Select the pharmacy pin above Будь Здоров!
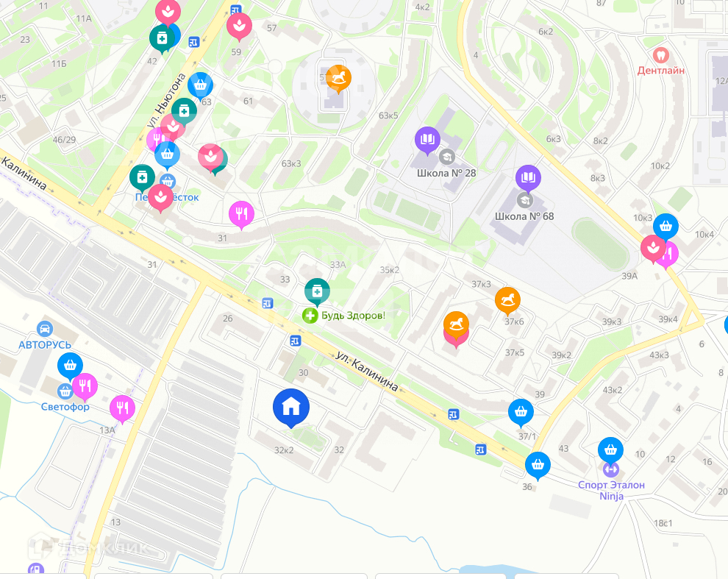 click(x=317, y=292)
